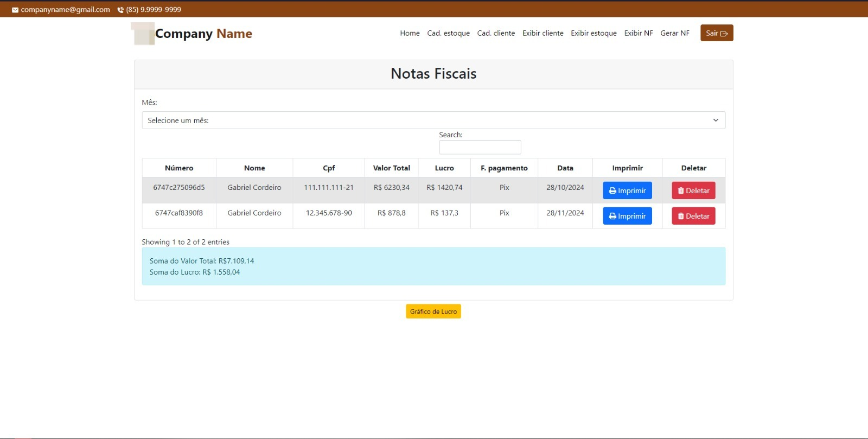This screenshot has width=868, height=439.
Task: Click CPF value 111.111.111-21
Action: (x=329, y=188)
